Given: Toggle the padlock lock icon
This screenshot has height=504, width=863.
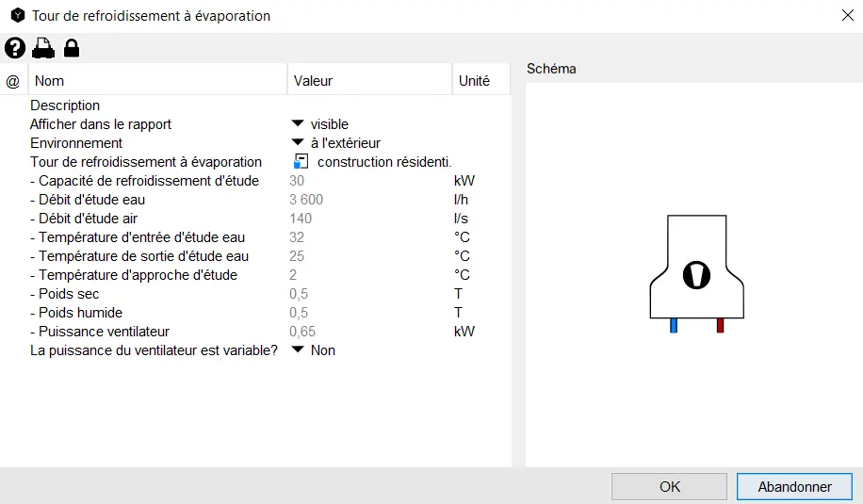Looking at the screenshot, I should (72, 48).
